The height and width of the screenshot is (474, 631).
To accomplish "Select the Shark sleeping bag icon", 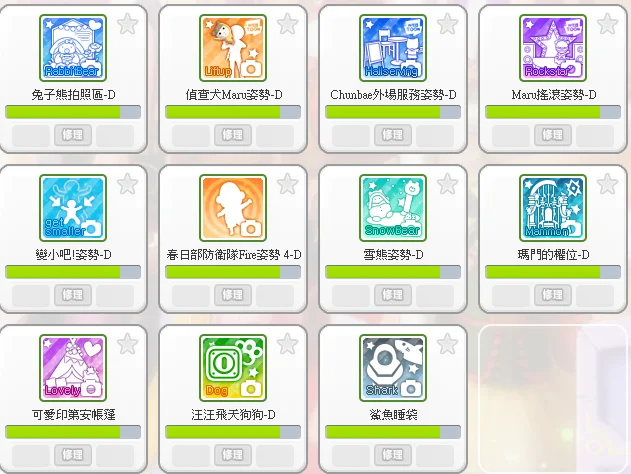I will tap(393, 368).
